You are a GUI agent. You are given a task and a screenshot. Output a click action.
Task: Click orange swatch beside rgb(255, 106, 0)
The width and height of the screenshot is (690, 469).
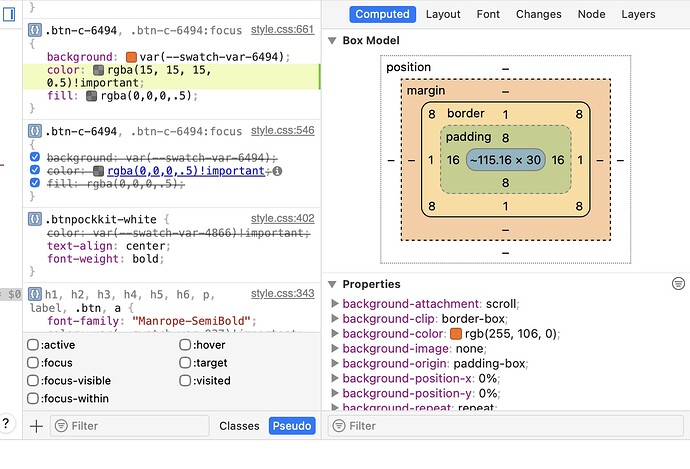[456, 334]
